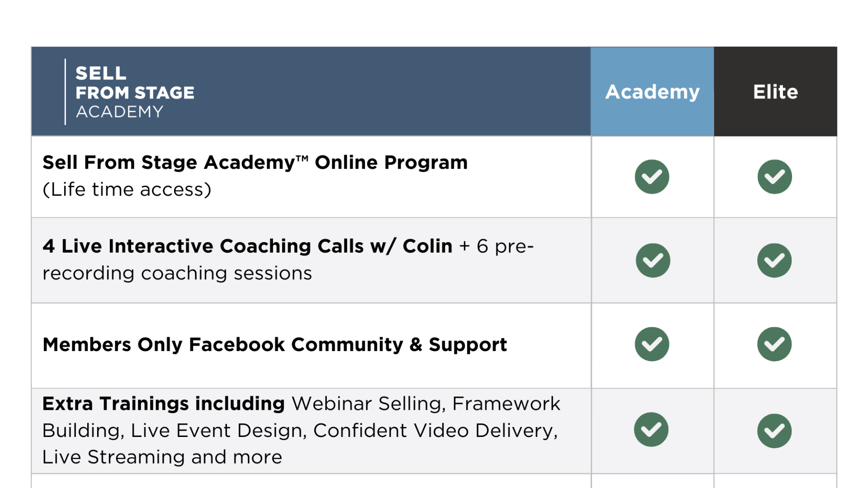Image resolution: width=868 pixels, height=488 pixels.
Task: Click Members Only Facebook Community & Support
Action: (275, 345)
